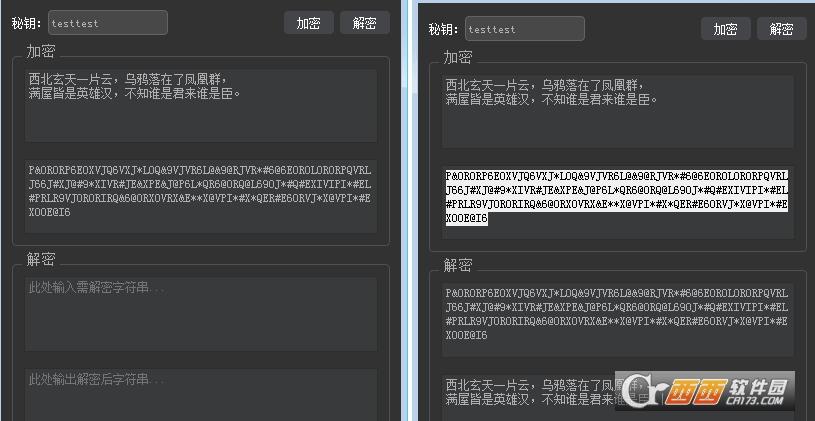Click the 解密 group label in left window
This screenshot has width=815, height=421.
pos(41,259)
